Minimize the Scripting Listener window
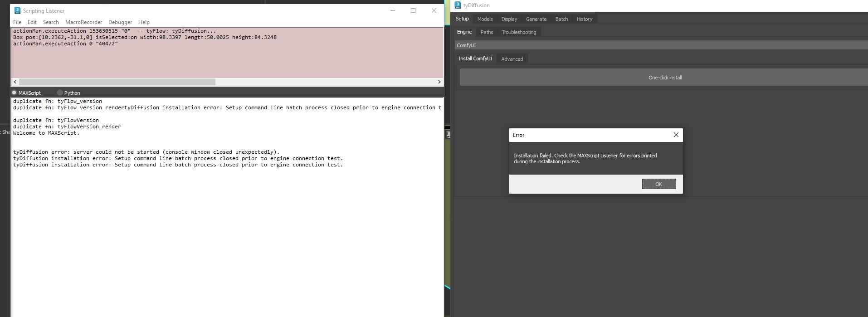The image size is (868, 317). click(393, 10)
